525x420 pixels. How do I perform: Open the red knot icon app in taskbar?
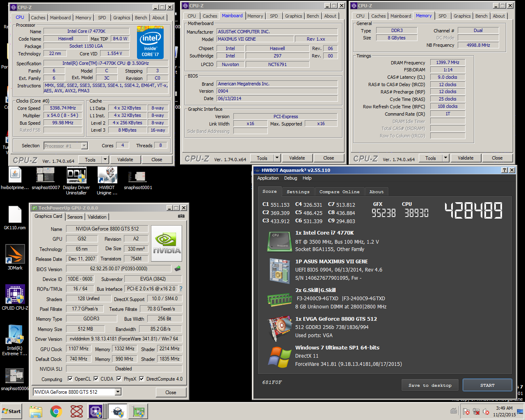coord(77,411)
